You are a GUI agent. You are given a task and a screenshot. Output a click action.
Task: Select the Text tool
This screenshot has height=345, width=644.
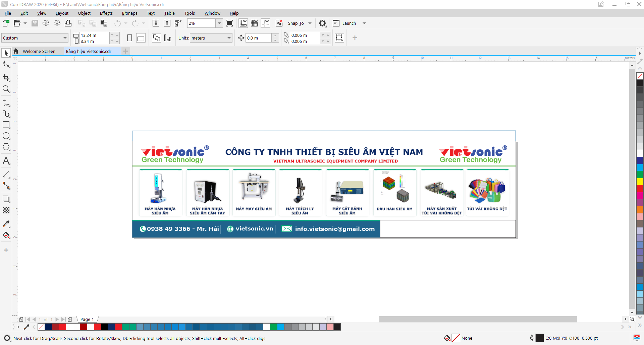coord(6,161)
